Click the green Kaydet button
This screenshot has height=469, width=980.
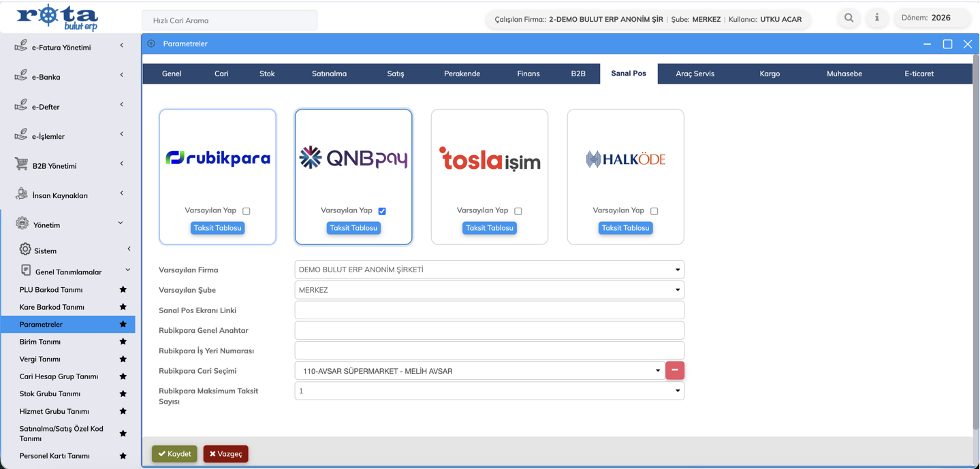point(174,454)
